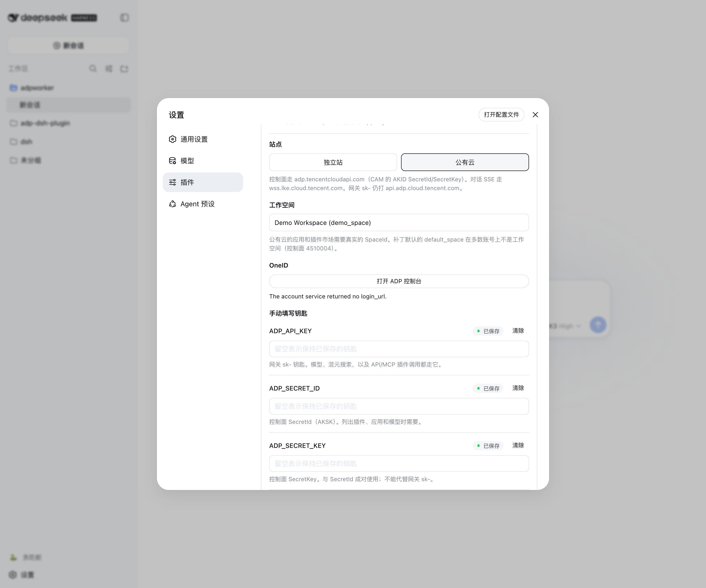The height and width of the screenshot is (588, 706).
Task: Open the 通用设置 settings section
Action: (x=203, y=139)
